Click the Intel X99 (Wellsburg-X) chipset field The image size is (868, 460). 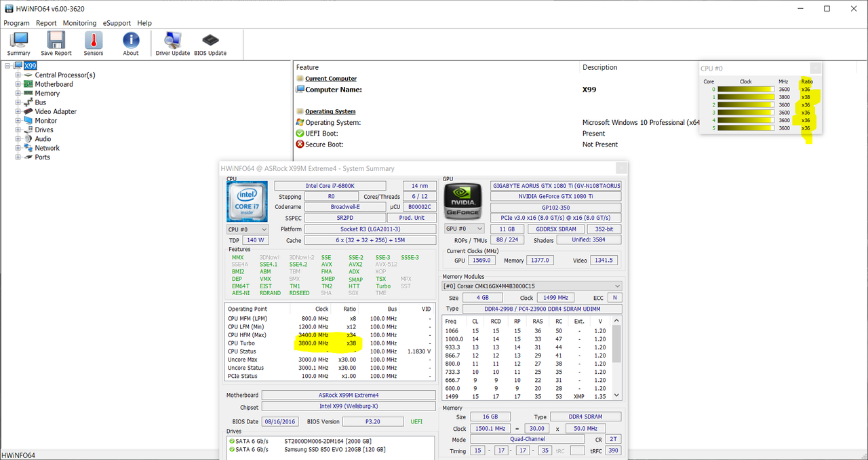point(349,406)
